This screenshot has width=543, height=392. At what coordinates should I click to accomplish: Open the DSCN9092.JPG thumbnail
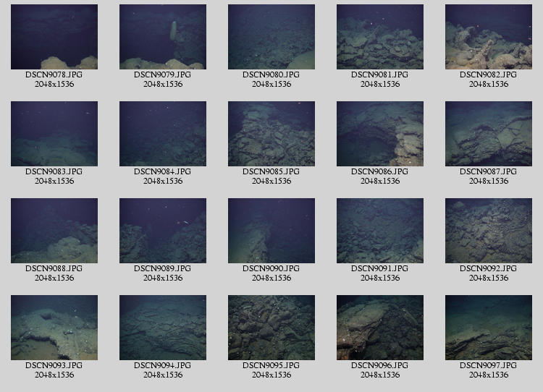coord(489,231)
